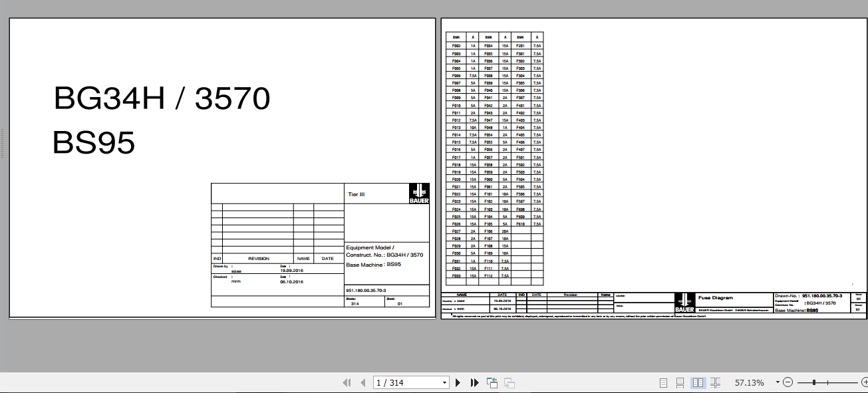Click the F002 cell in the fuse table

coord(456,46)
